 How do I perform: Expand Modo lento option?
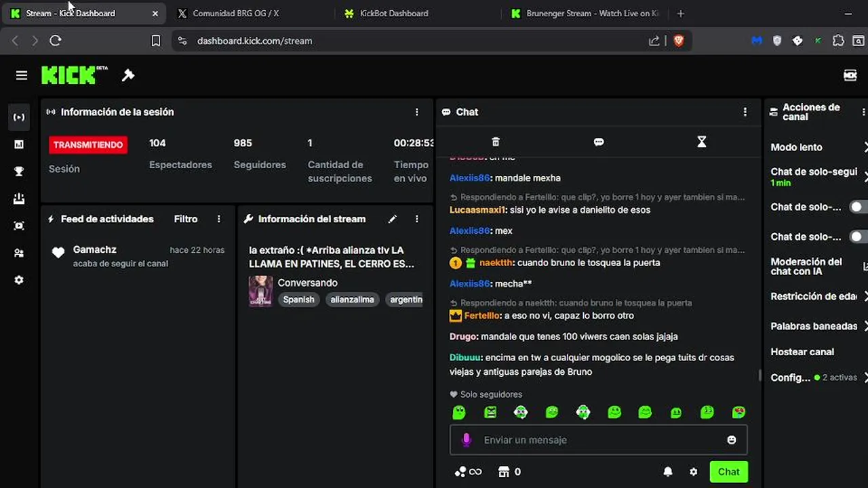tap(819, 147)
